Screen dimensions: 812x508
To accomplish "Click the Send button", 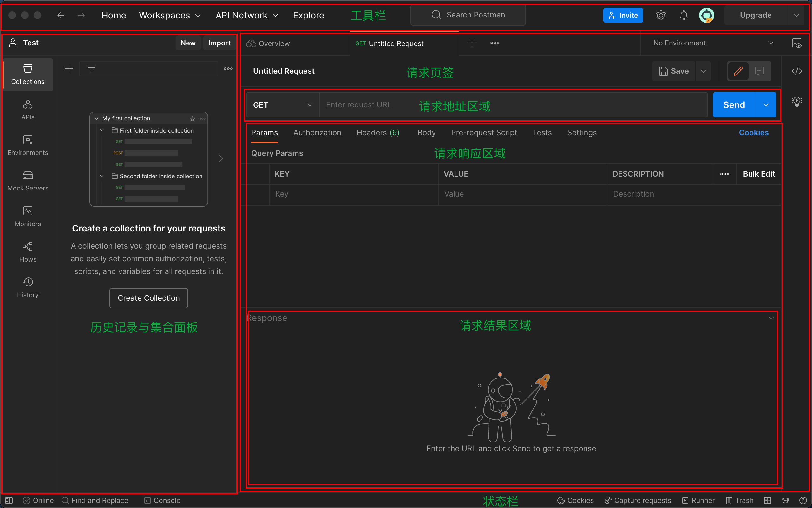I will pos(734,105).
